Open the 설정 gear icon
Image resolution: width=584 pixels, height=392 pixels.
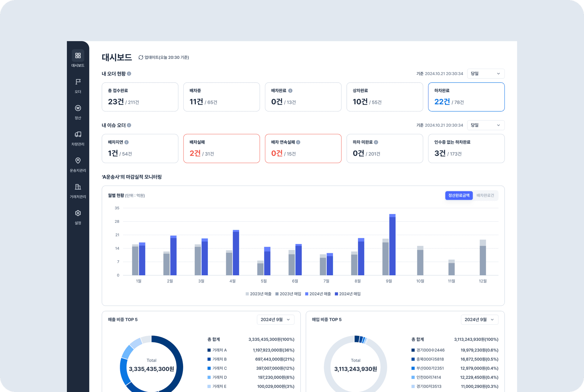(78, 213)
